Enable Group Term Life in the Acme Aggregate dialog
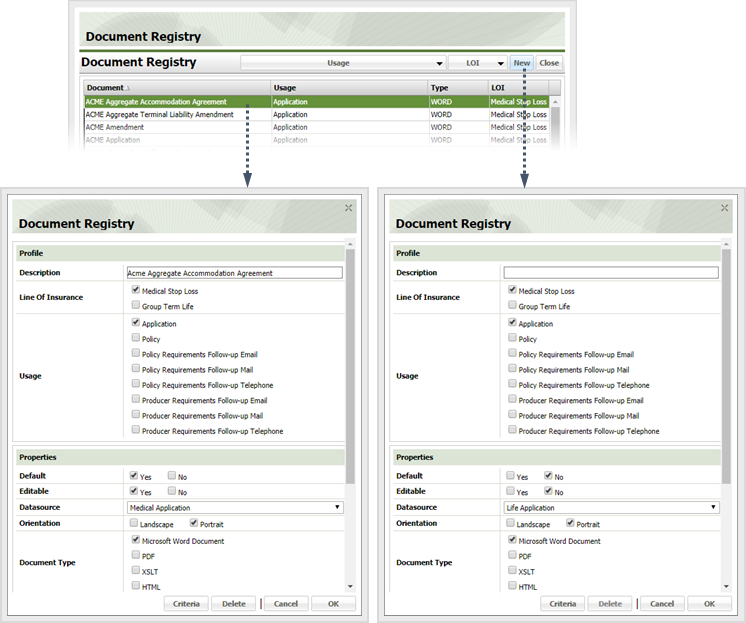 coord(135,306)
